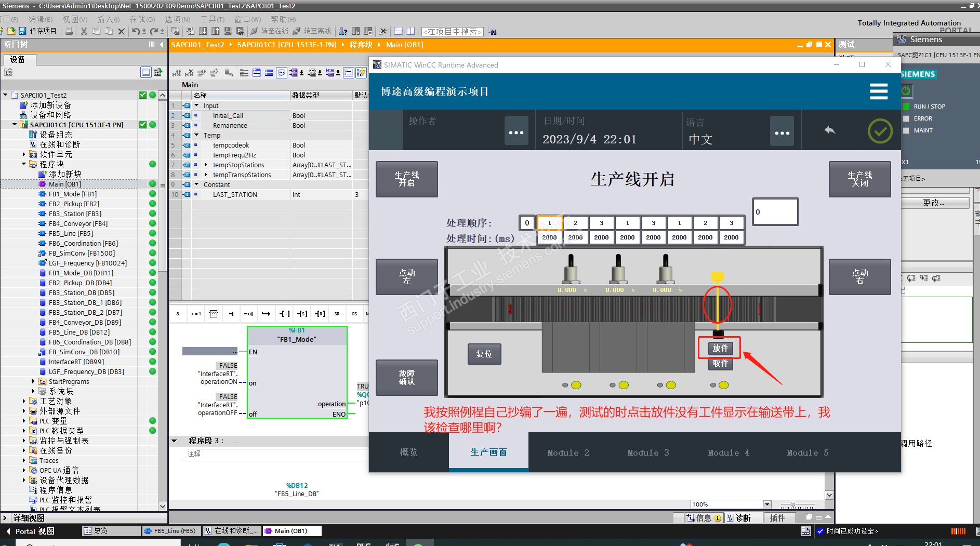Click the go offline (转至离线) button
980x546 pixels.
tap(312, 31)
